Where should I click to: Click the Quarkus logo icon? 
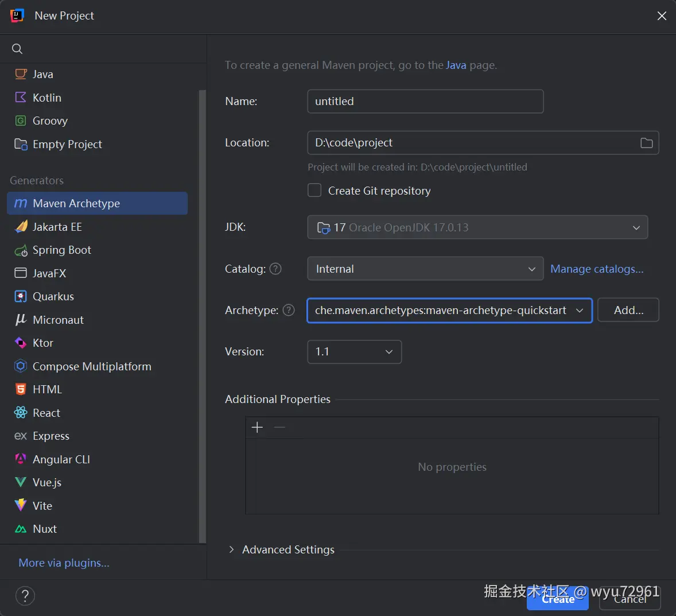21,296
